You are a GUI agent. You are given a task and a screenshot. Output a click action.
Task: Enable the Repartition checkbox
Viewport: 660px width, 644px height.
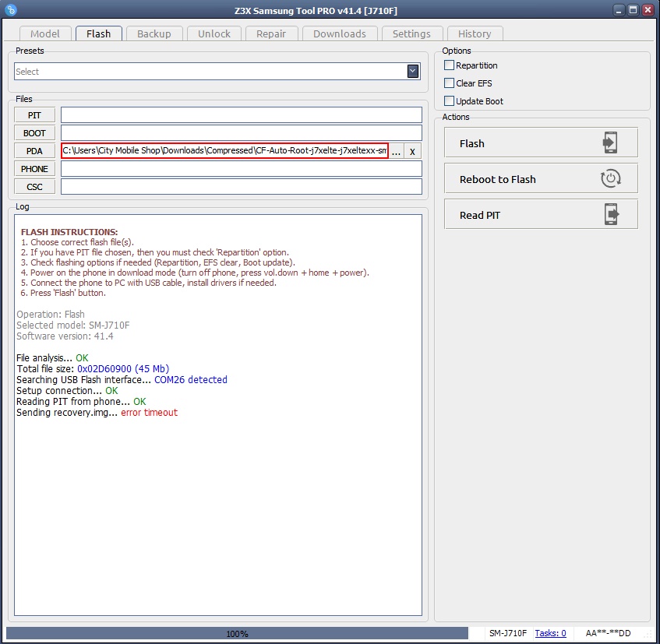tap(449, 65)
